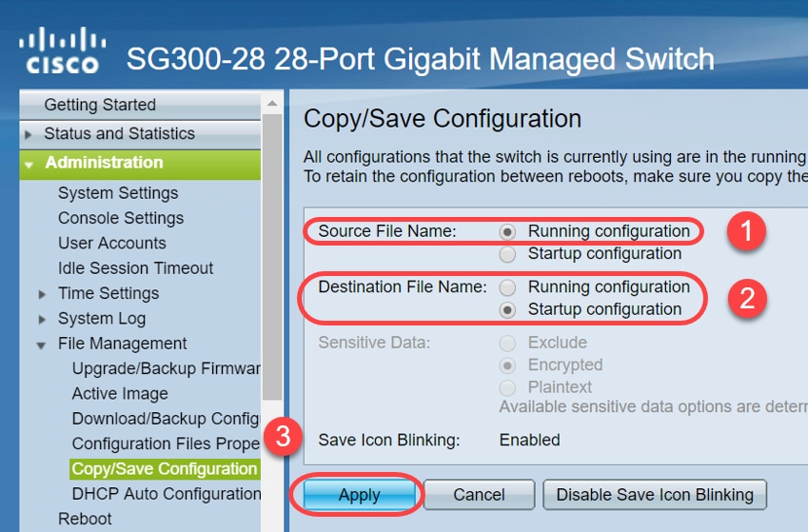Viewport: 808px width, 532px height.
Task: Click the navigation pane vertical scrollbar
Action: 272,286
